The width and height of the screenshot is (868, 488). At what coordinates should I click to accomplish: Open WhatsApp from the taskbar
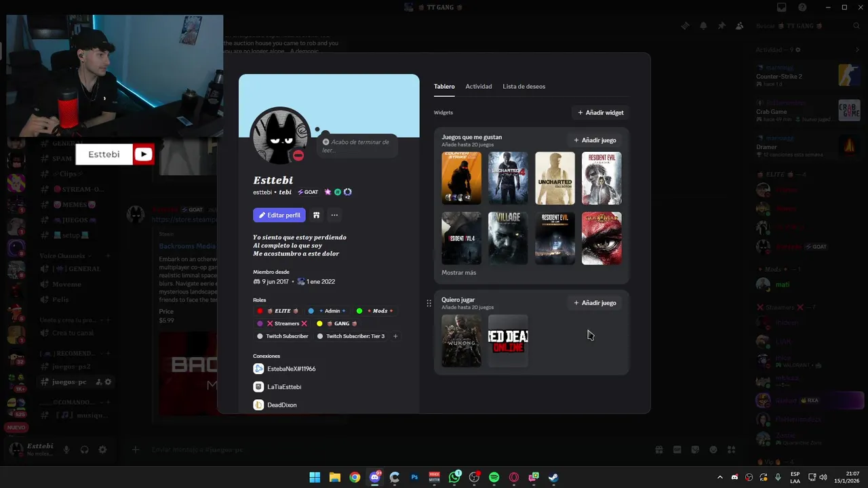[454, 477]
